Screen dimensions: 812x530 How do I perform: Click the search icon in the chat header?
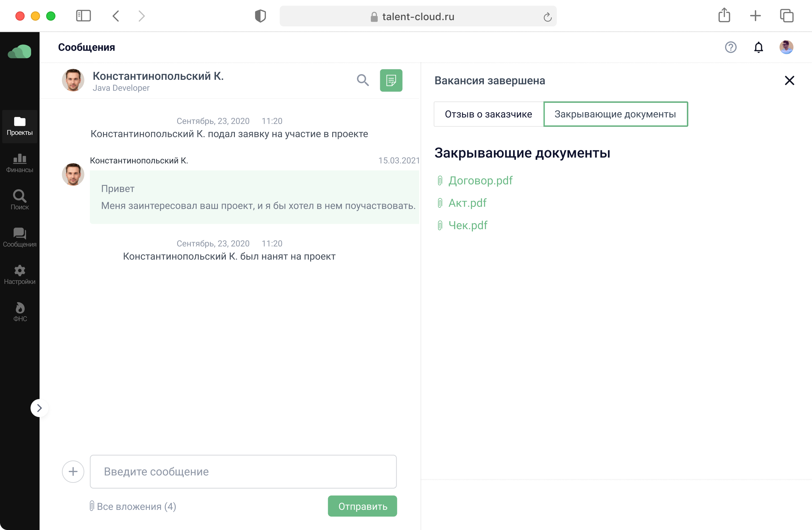coord(363,80)
